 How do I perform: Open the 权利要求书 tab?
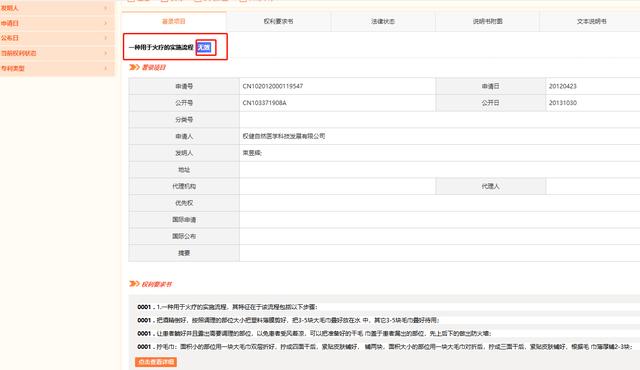tap(278, 21)
